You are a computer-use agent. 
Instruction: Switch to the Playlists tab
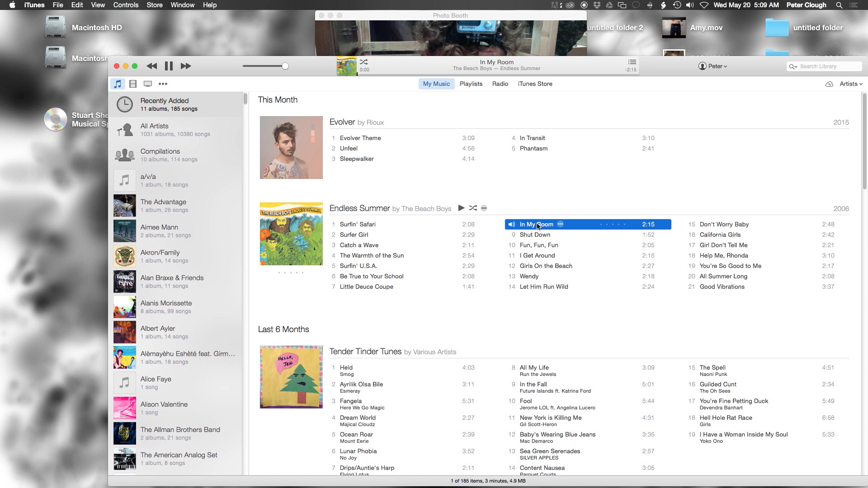(471, 84)
